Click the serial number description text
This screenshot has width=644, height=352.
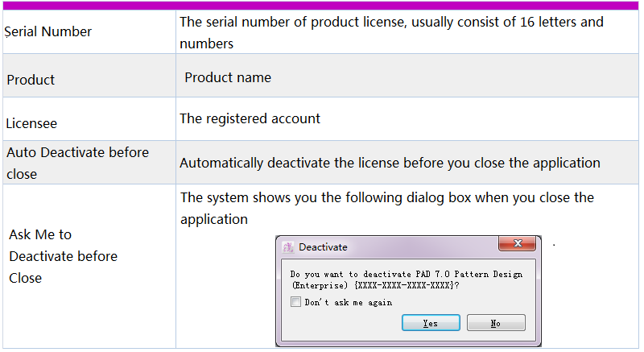pyautogui.click(x=391, y=32)
